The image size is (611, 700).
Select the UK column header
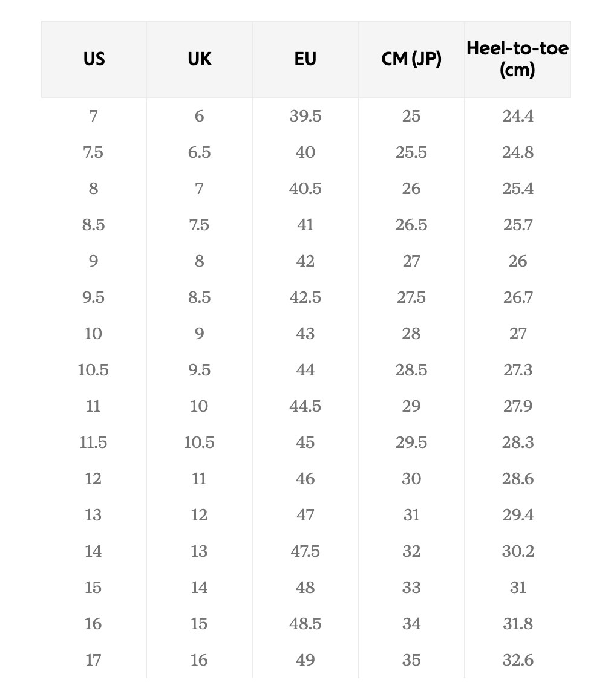coord(200,59)
